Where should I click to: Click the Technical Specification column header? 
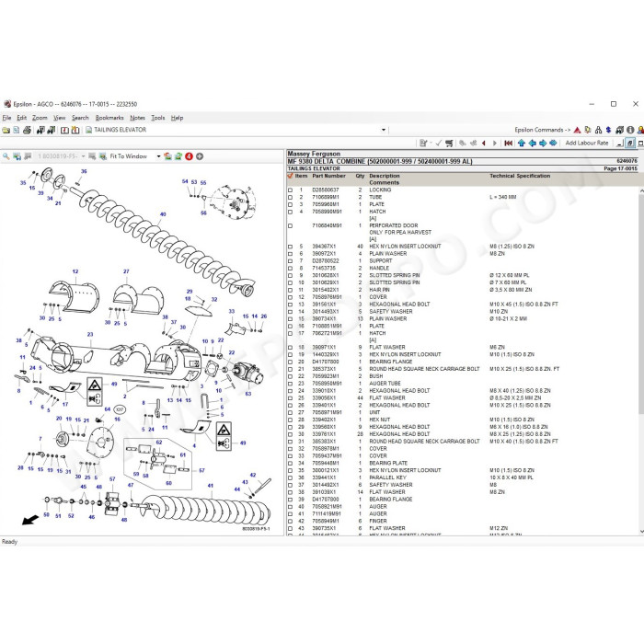(520, 176)
